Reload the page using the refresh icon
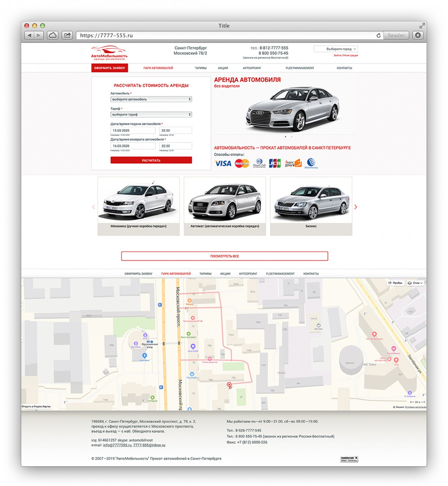Viewport: 448px width, 486px height. coord(378,35)
